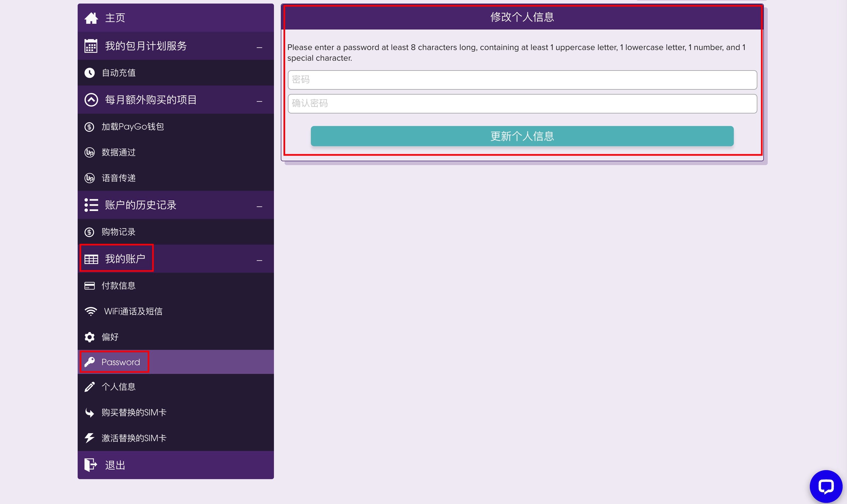
Task: Open WiFi通话及短信 settings
Action: (x=176, y=311)
